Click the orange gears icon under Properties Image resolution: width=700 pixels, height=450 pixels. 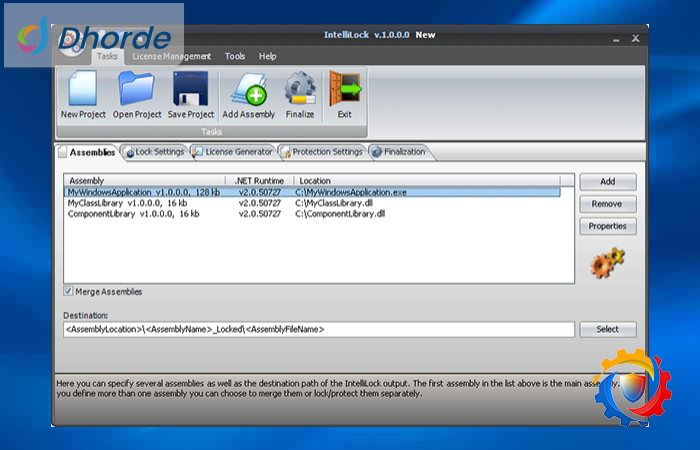tap(607, 264)
